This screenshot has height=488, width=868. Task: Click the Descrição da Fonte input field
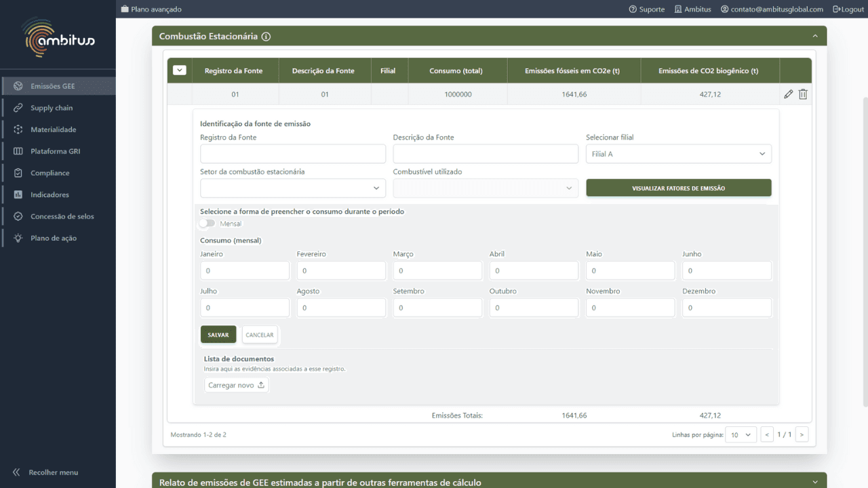(x=486, y=154)
